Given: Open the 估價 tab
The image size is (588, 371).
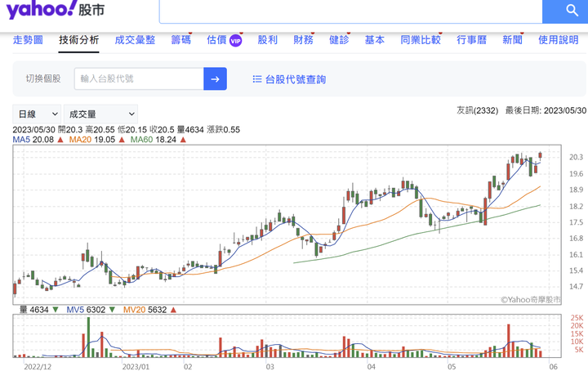Looking at the screenshot, I should point(216,40).
